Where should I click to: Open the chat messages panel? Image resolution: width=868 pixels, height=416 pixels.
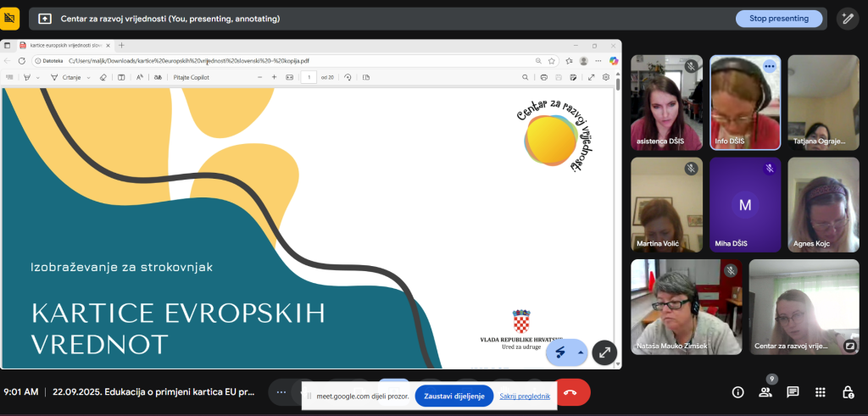793,392
